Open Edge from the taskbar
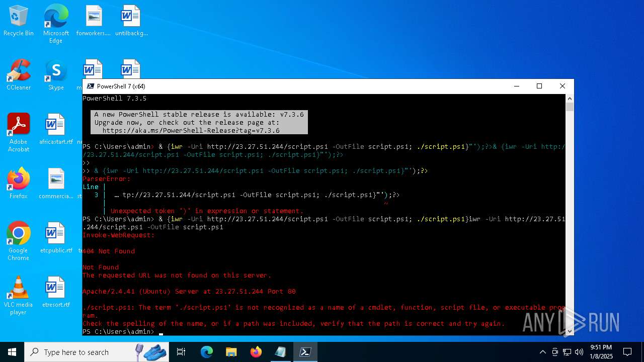This screenshot has width=644, height=362. click(207, 352)
